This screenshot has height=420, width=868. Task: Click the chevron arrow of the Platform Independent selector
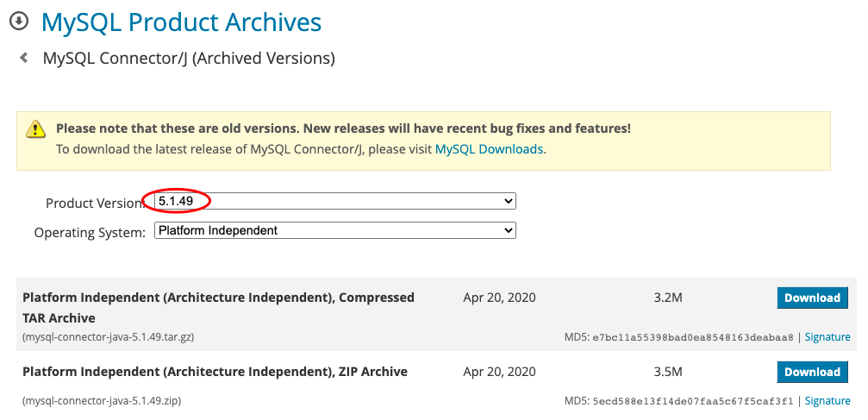coord(509,230)
